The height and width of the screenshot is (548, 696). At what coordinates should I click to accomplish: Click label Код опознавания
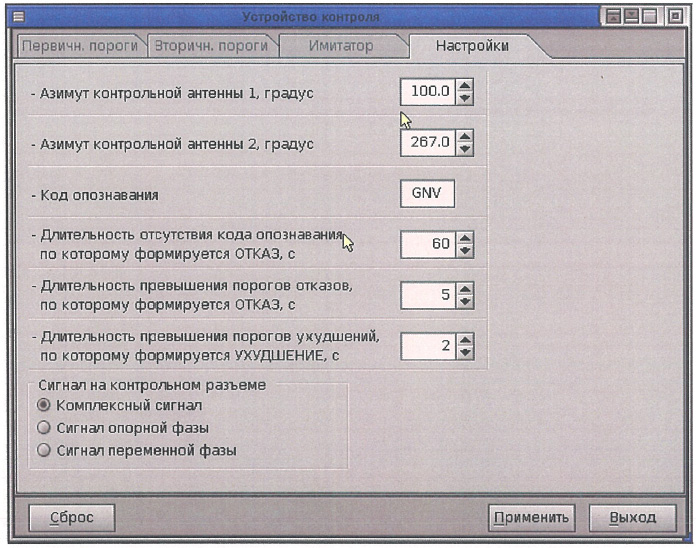click(x=99, y=195)
